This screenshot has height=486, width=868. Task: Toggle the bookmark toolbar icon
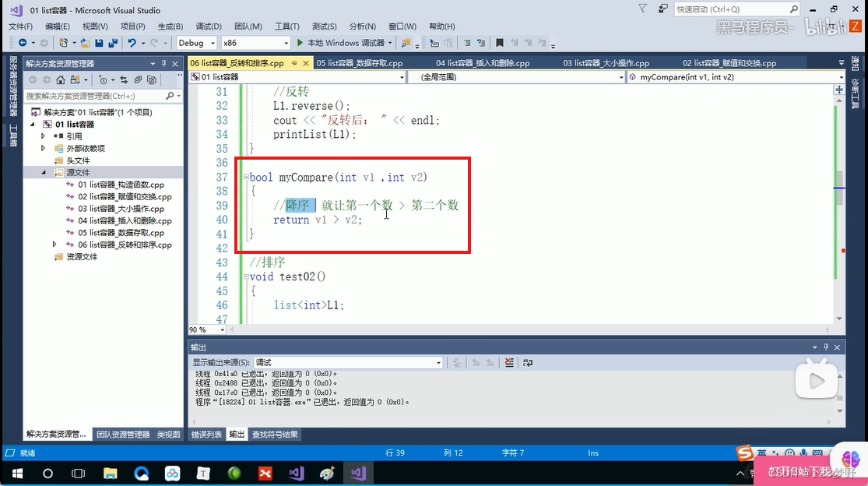(x=499, y=43)
